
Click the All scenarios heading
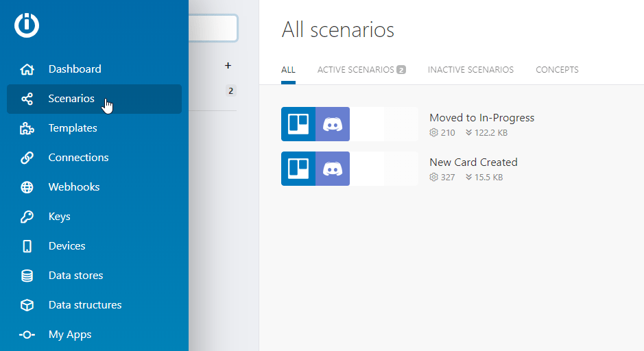(337, 30)
